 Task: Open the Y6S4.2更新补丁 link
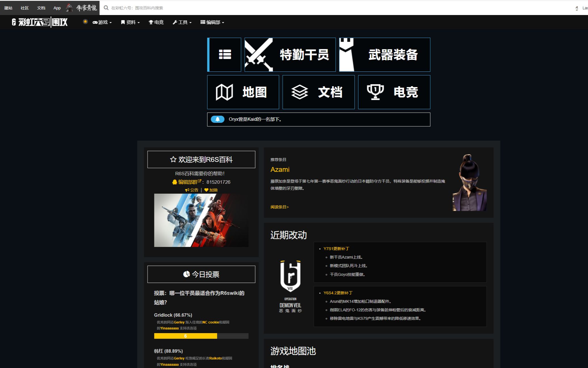pos(338,293)
